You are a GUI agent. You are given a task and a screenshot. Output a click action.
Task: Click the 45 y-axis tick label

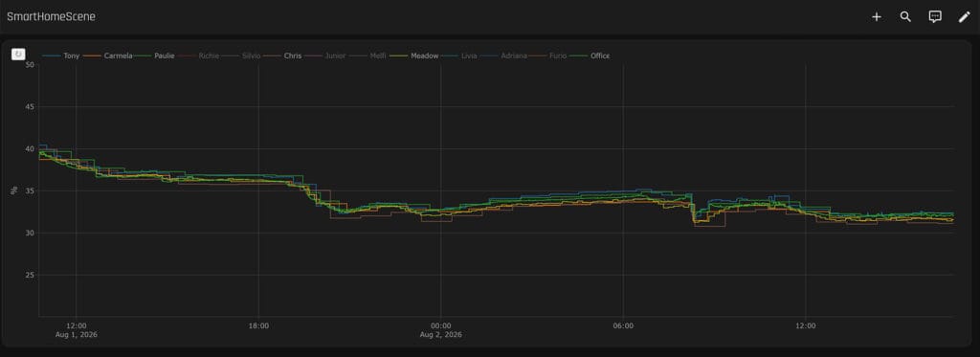[x=29, y=107]
